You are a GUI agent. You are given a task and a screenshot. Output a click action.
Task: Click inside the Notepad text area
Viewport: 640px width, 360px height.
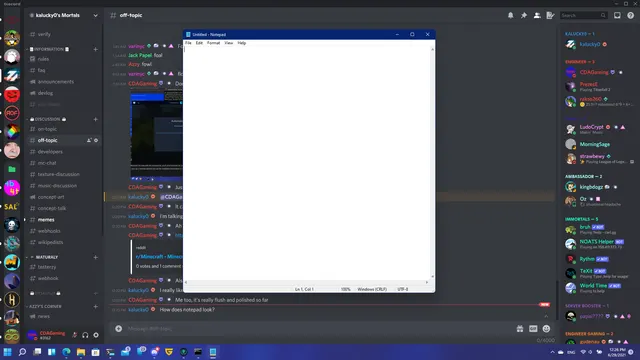click(x=307, y=163)
